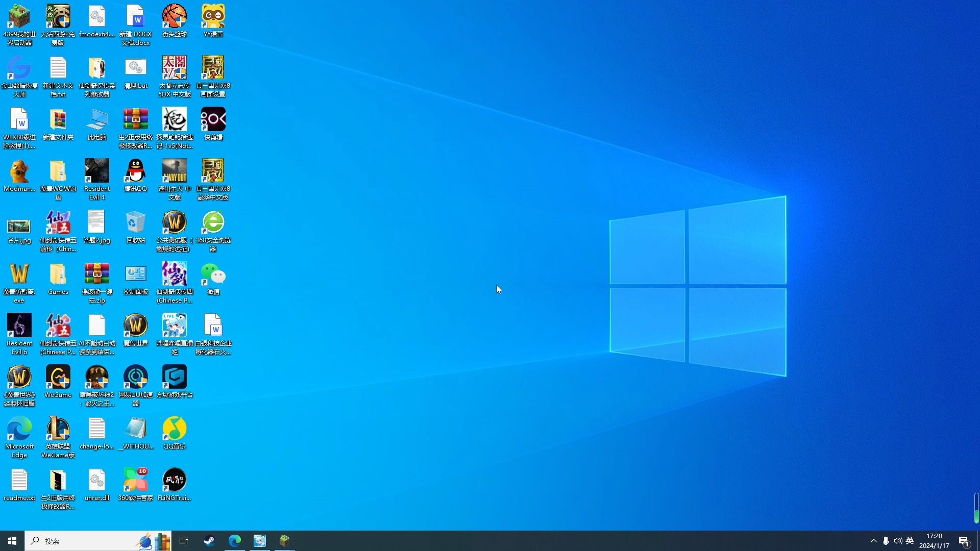The image size is (980, 551).
Task: Select the 魔兽世界 desktop icon
Action: [136, 330]
